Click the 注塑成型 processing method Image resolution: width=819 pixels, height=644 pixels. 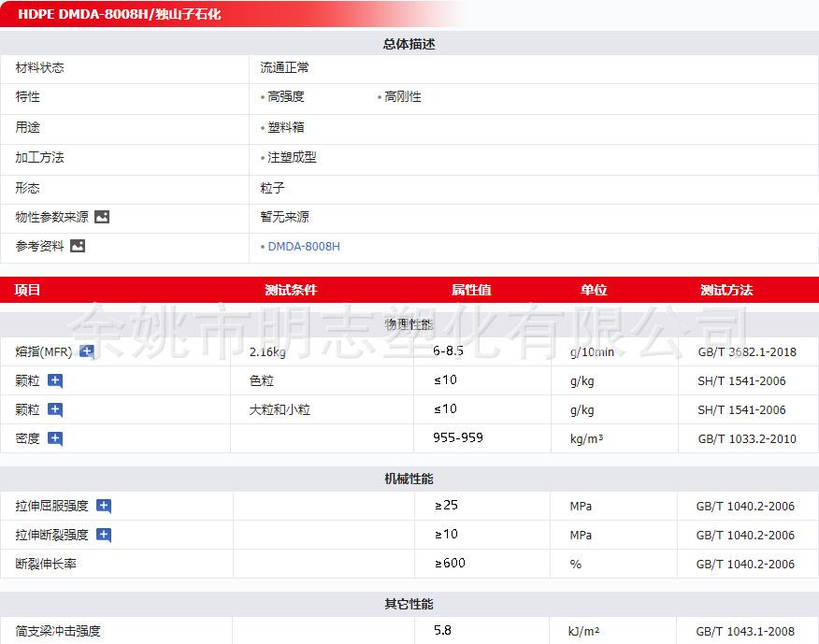(292, 157)
